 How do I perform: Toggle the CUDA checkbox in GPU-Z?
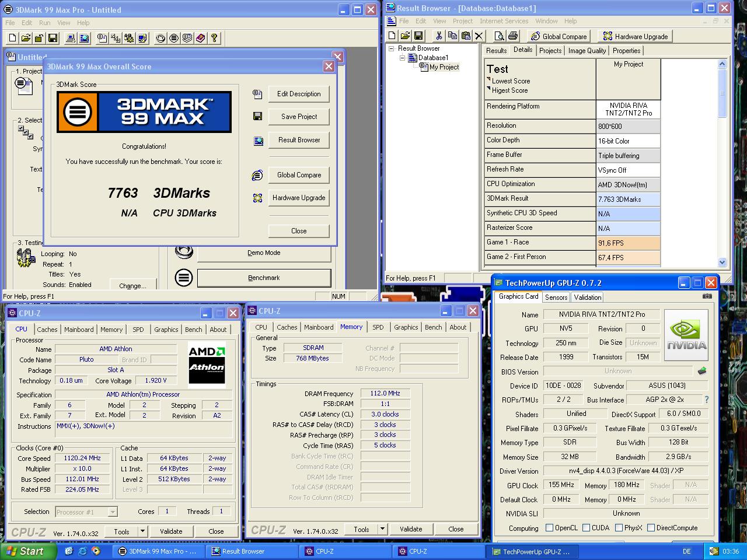tap(586, 528)
